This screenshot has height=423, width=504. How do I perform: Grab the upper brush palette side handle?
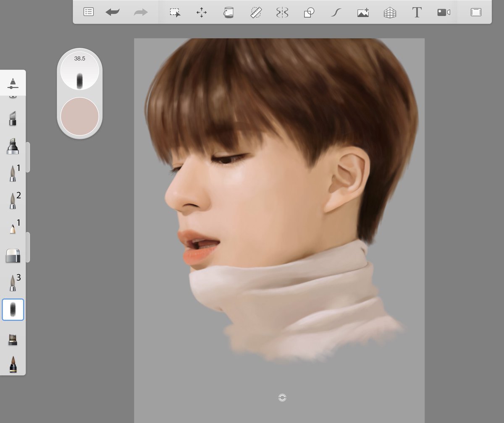pos(28,157)
